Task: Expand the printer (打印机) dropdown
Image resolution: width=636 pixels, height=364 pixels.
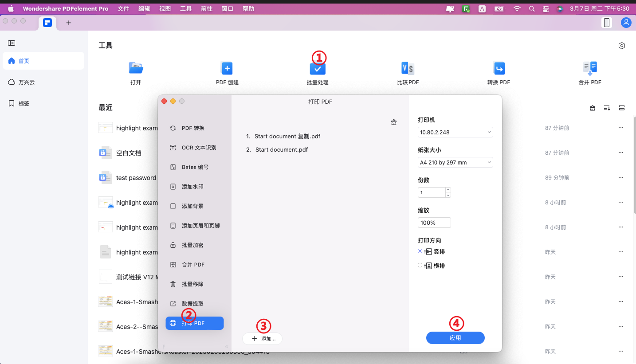Action: point(455,132)
